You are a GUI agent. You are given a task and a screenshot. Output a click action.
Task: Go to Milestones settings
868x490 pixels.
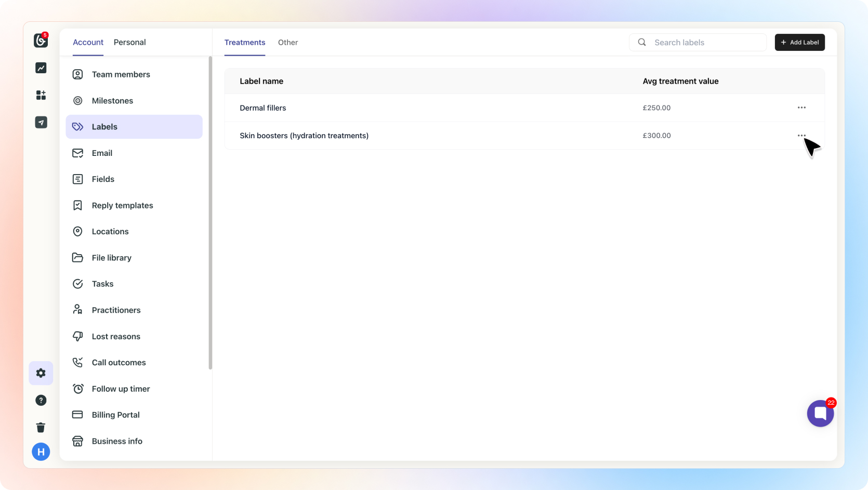click(x=134, y=101)
